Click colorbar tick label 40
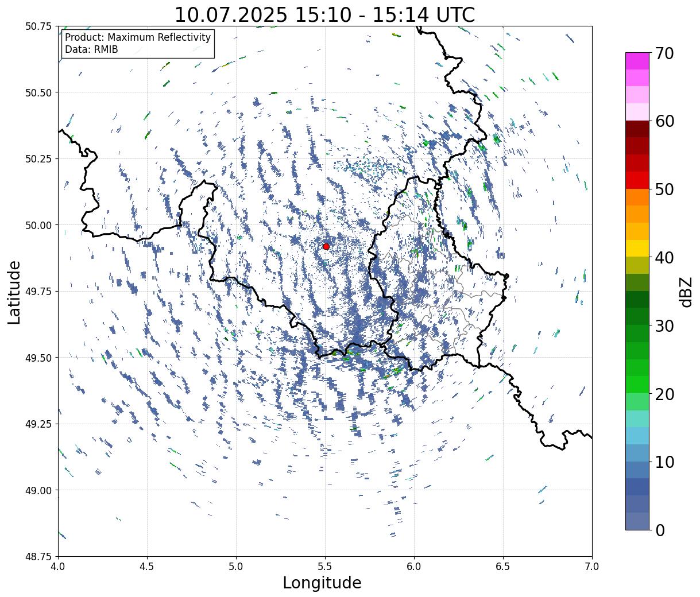 664,258
